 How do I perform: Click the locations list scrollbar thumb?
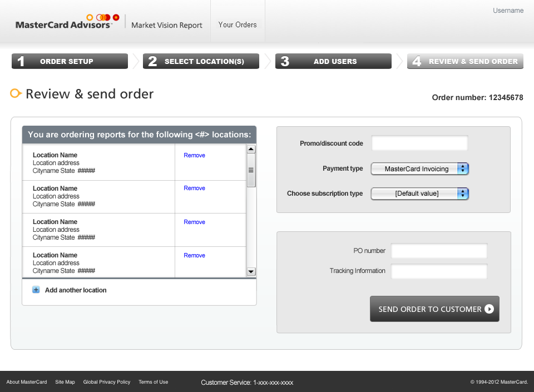tap(251, 171)
